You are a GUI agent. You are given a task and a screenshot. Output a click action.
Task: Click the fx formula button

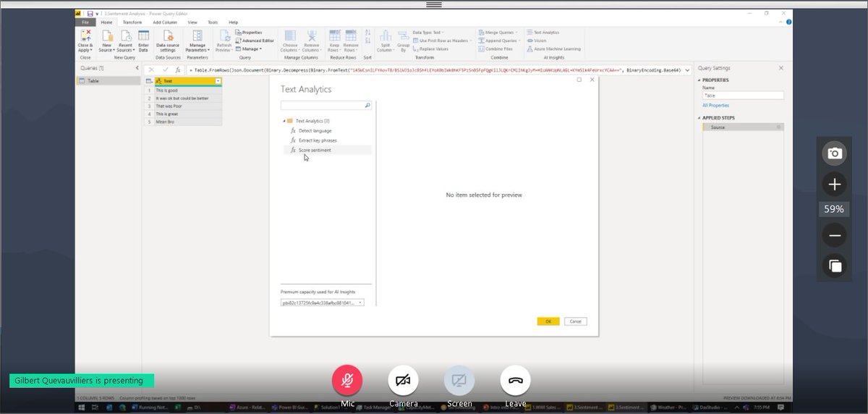[178, 69]
